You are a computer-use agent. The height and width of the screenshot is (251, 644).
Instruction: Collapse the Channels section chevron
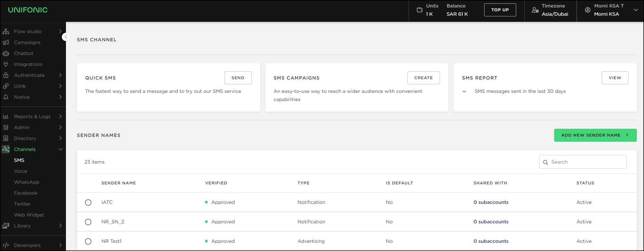60,149
